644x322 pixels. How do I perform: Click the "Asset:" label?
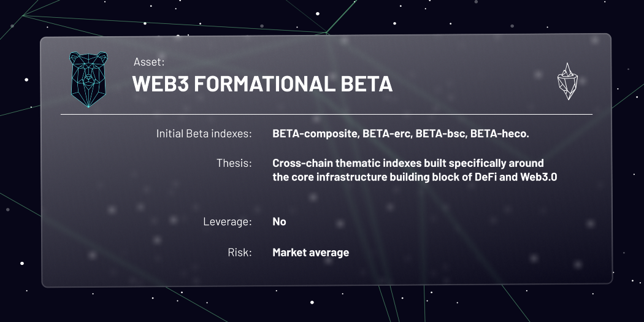[x=148, y=62]
